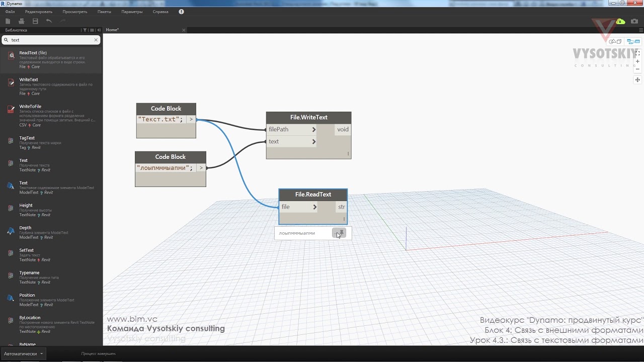Click the zoom in plus icon

coord(637,61)
